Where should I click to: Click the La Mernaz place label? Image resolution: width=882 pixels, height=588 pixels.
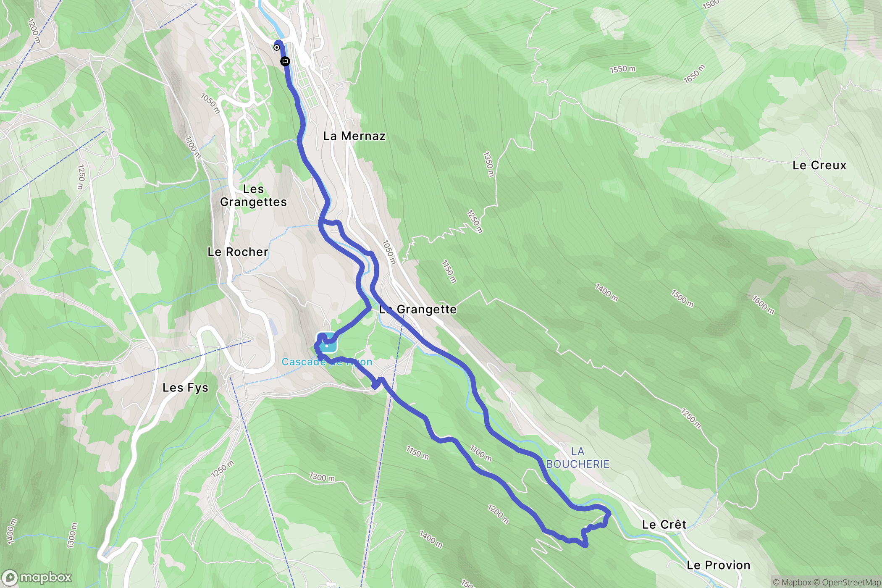coord(354,136)
